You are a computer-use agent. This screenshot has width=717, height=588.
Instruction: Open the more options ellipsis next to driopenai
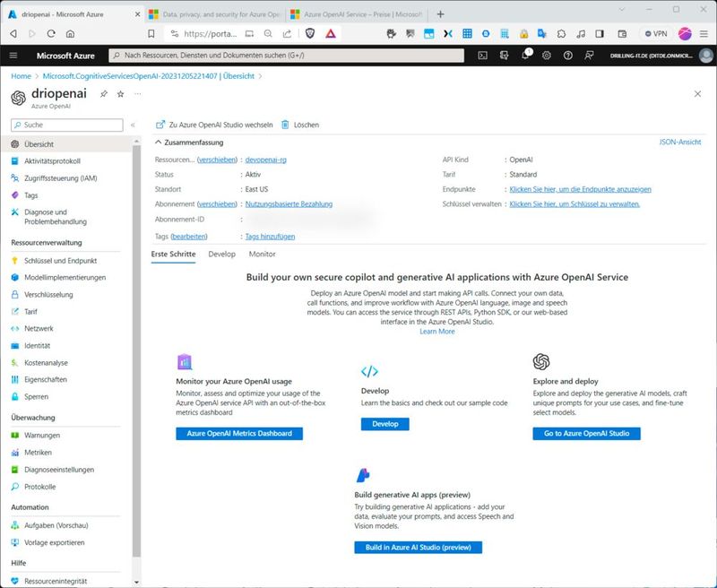(x=138, y=94)
